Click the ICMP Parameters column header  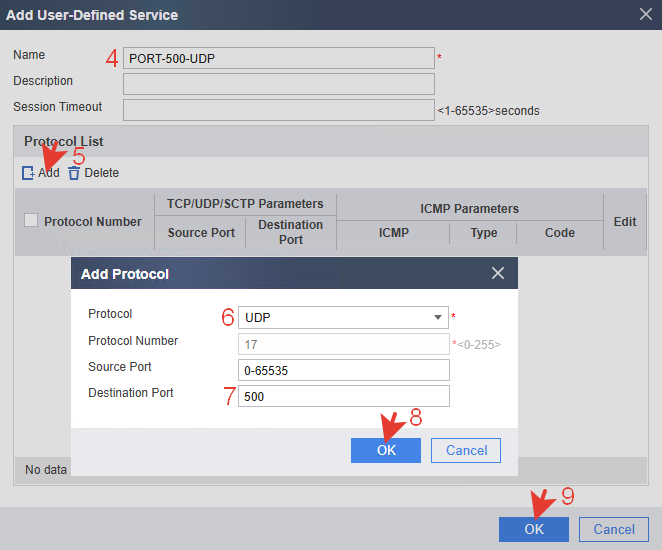coord(469,208)
